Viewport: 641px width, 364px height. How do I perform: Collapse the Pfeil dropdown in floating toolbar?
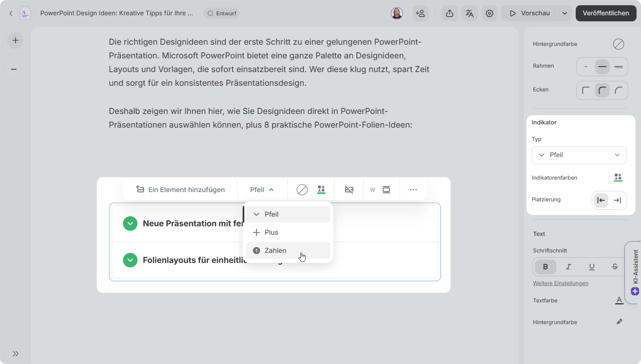point(262,189)
